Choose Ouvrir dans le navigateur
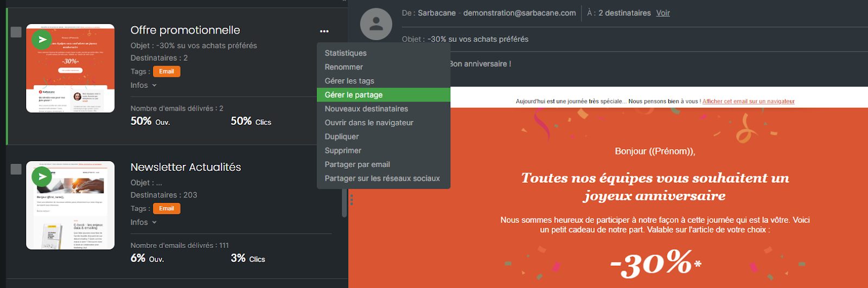The height and width of the screenshot is (288, 868). coord(384,123)
